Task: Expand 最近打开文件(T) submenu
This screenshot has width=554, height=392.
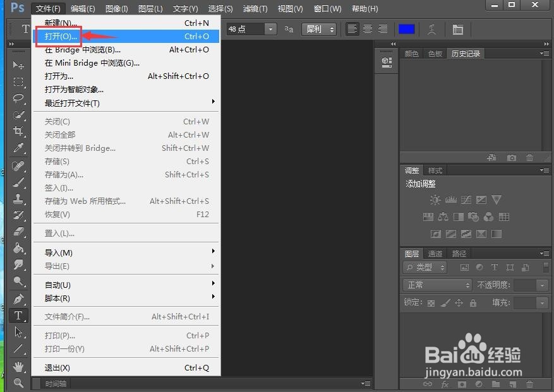Action: pos(126,103)
